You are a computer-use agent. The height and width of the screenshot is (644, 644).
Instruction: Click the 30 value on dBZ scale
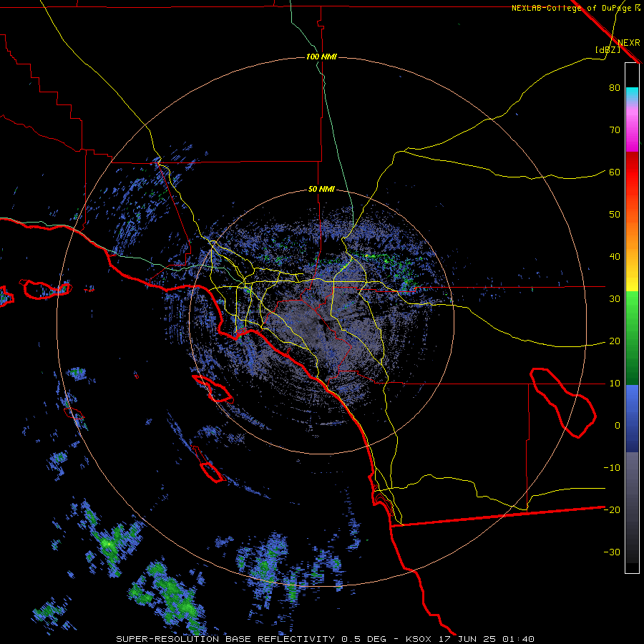[615, 299]
